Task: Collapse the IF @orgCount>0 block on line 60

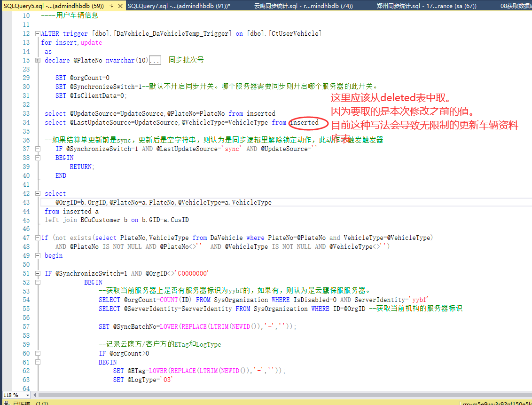Action: [x=38, y=353]
